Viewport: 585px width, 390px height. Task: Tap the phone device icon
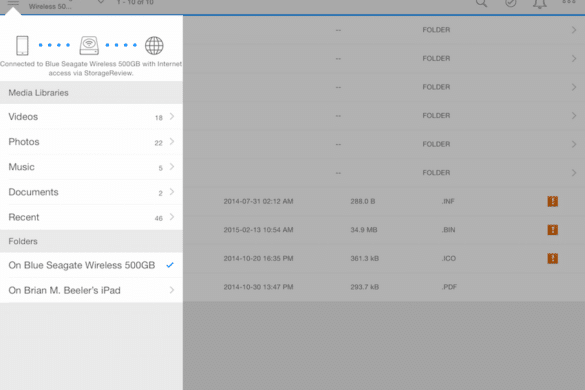click(22, 46)
